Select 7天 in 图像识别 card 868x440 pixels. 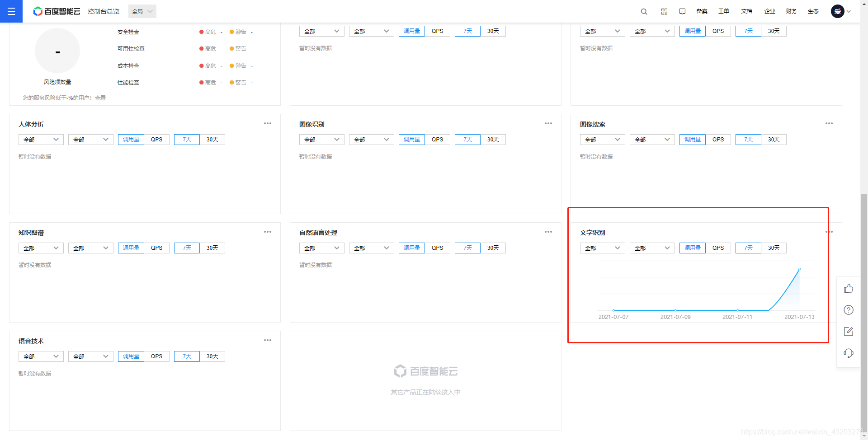pos(468,140)
